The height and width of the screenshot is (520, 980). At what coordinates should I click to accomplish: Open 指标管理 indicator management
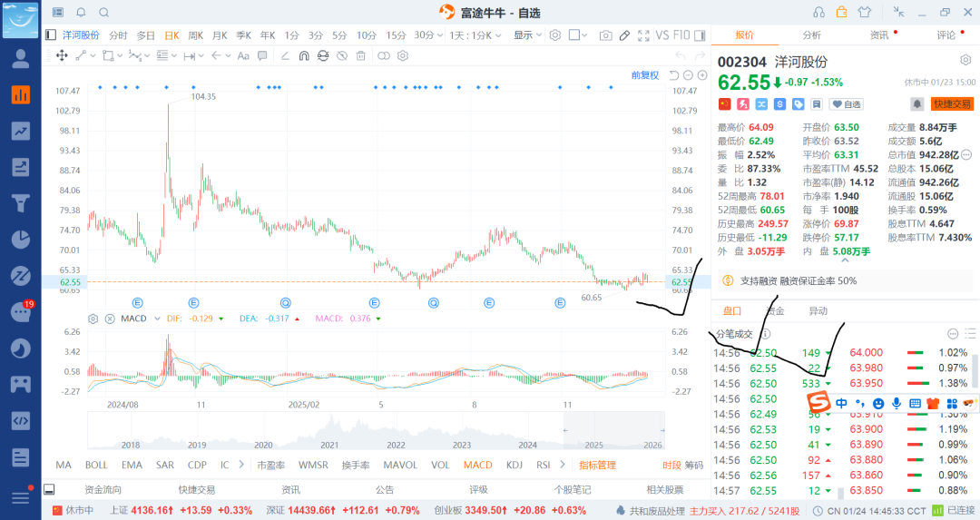(597, 465)
